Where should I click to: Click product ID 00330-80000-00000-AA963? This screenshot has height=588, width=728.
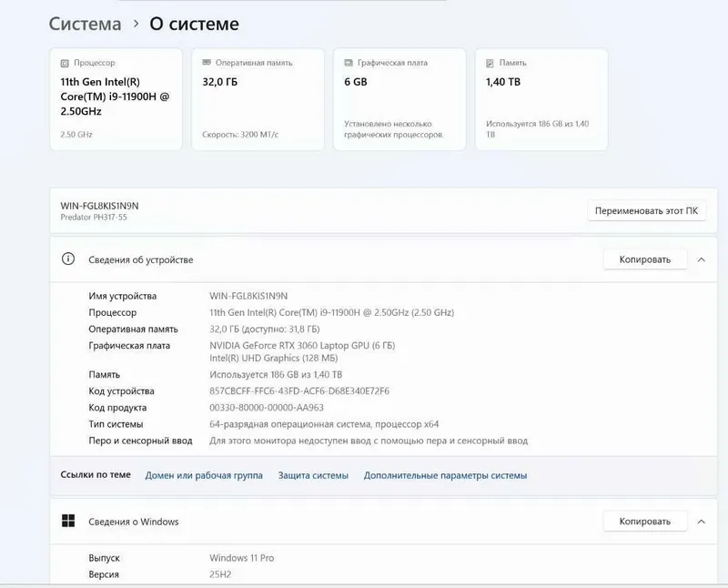[x=267, y=408]
